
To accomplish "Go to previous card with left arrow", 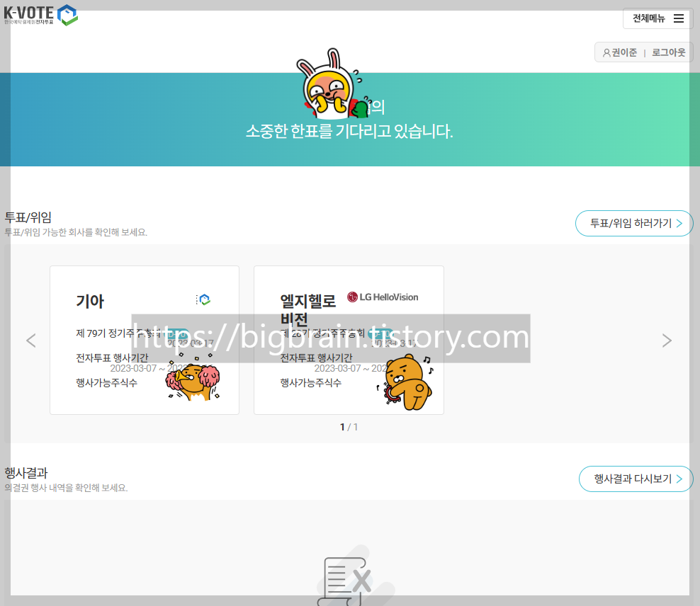I will click(30, 341).
